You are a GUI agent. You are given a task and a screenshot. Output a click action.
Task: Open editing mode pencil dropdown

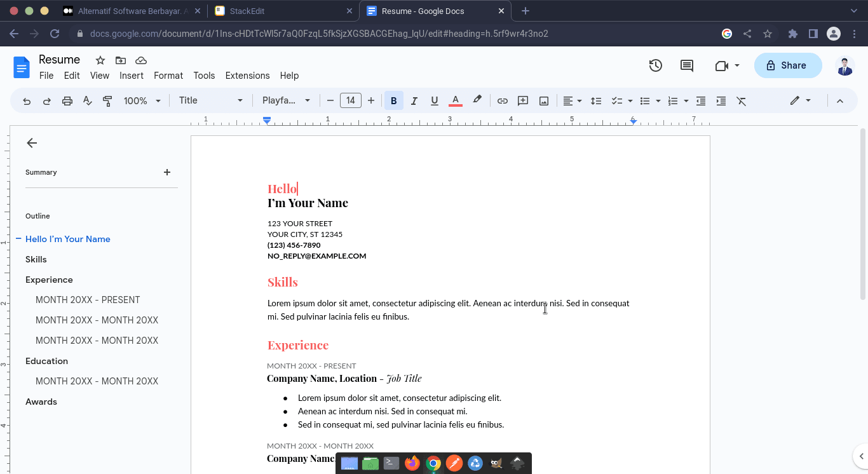pyautogui.click(x=800, y=100)
